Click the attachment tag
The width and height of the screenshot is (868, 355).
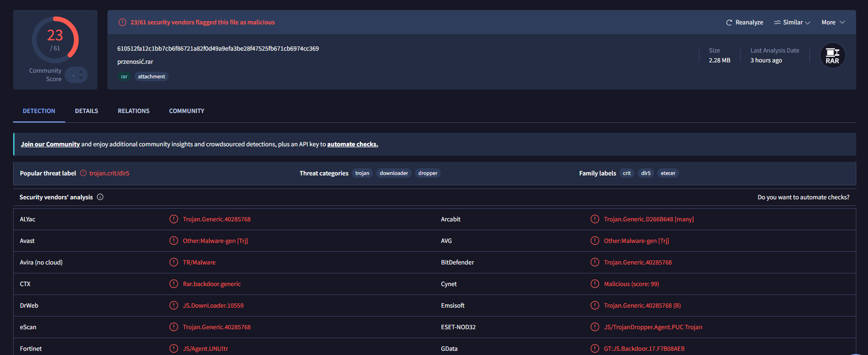click(x=151, y=76)
